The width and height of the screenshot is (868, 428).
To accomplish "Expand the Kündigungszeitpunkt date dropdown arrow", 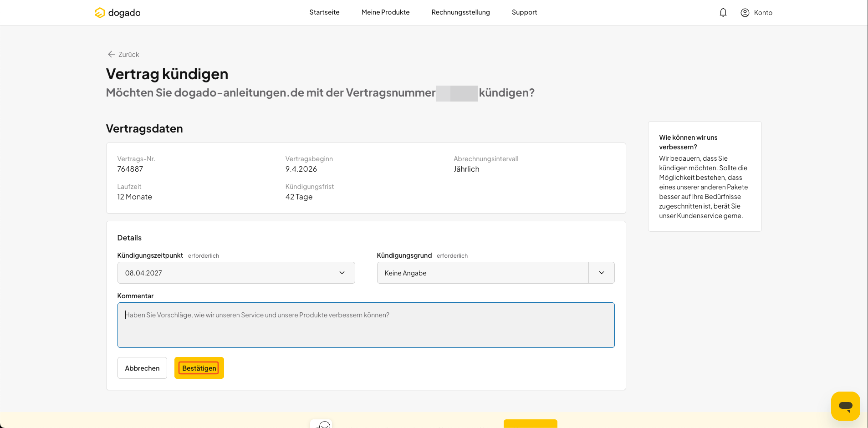I will click(342, 273).
